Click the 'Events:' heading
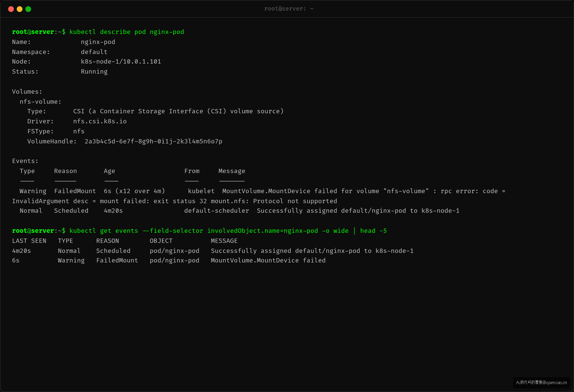The width and height of the screenshot is (574, 392). [25, 161]
